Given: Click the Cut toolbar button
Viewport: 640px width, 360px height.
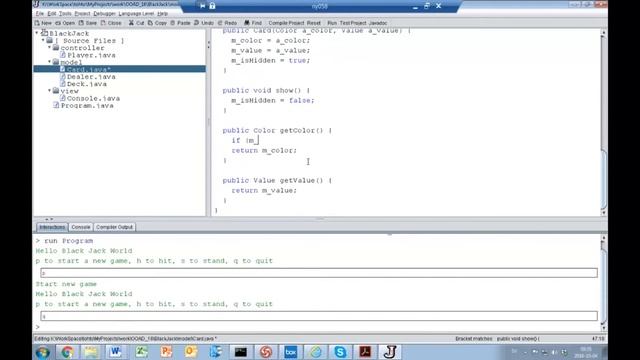Looking at the screenshot, I should click(x=136, y=23).
